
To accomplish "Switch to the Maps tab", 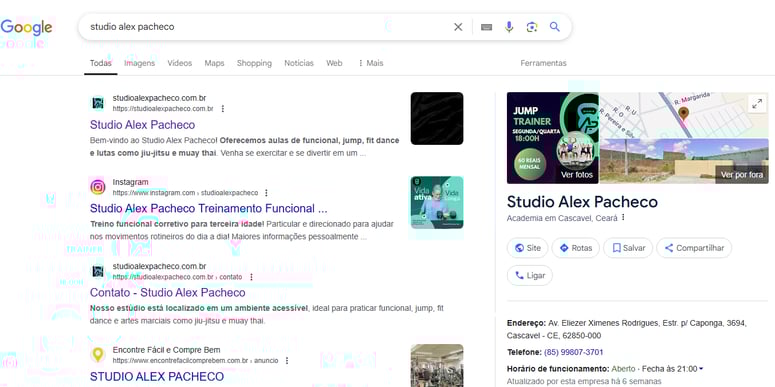I will [215, 63].
